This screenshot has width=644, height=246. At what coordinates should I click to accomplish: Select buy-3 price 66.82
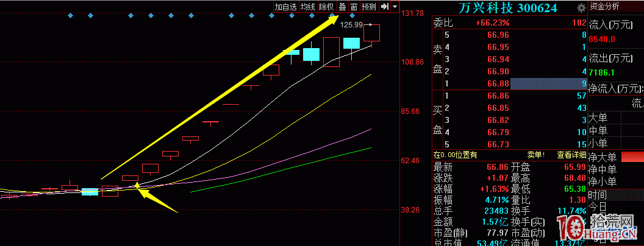pyautogui.click(x=498, y=121)
